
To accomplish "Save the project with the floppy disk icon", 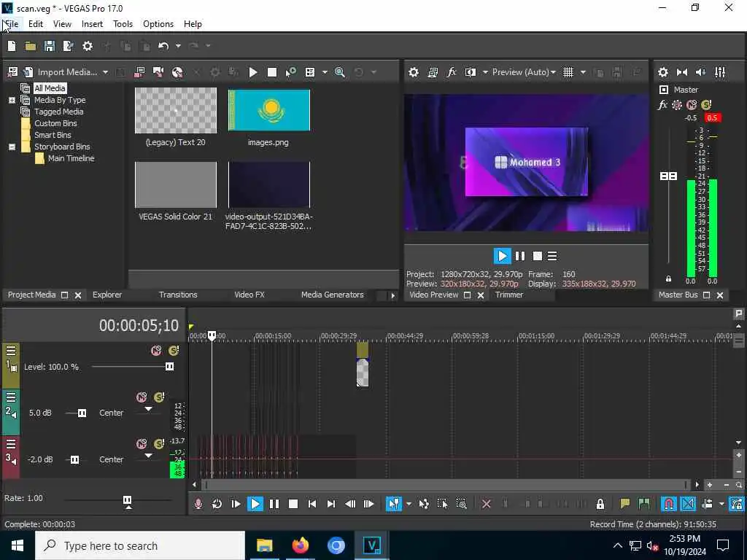I will [x=50, y=46].
